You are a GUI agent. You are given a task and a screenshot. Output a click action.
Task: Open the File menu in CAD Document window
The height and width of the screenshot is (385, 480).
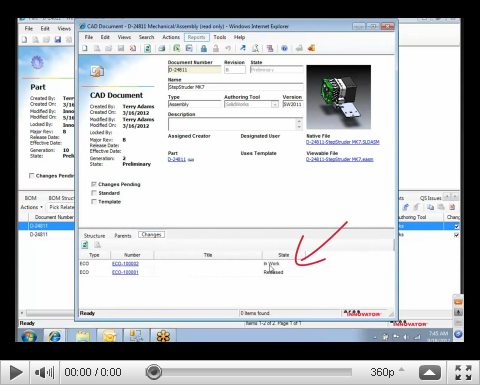pos(89,37)
